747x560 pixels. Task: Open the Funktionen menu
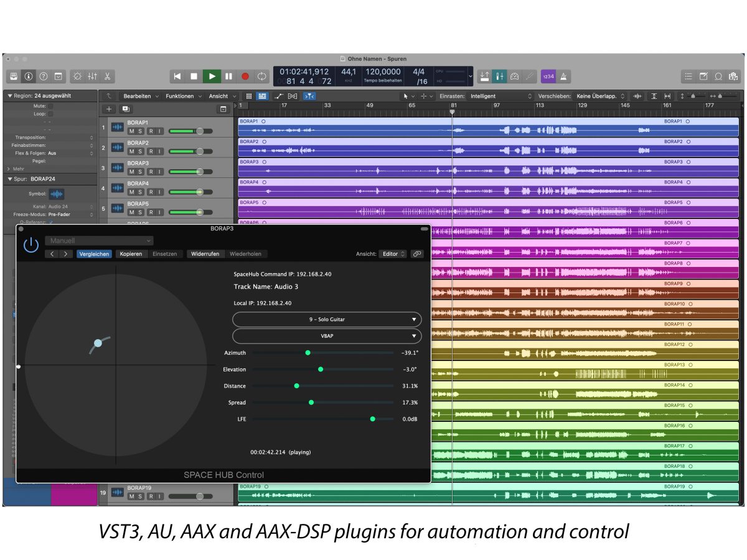[x=184, y=96]
